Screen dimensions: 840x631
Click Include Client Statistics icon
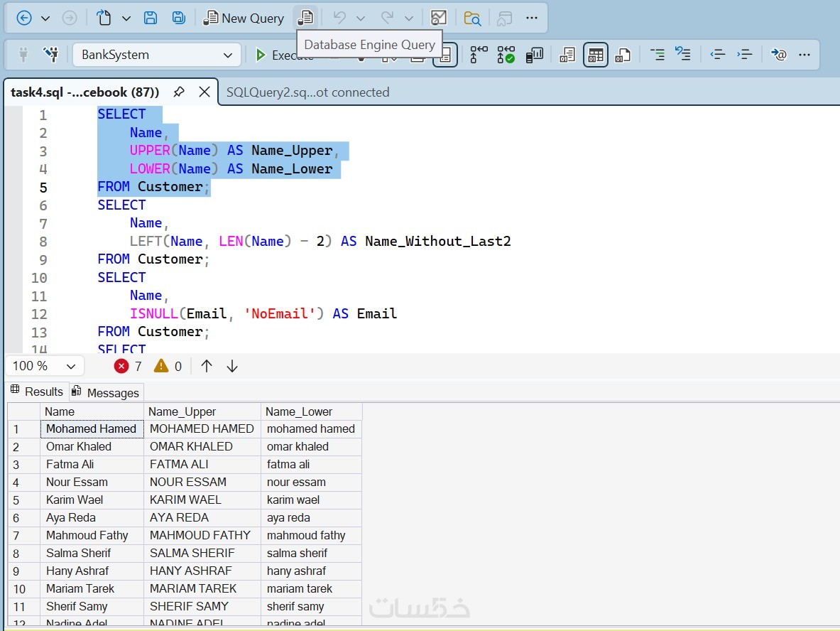(x=534, y=55)
